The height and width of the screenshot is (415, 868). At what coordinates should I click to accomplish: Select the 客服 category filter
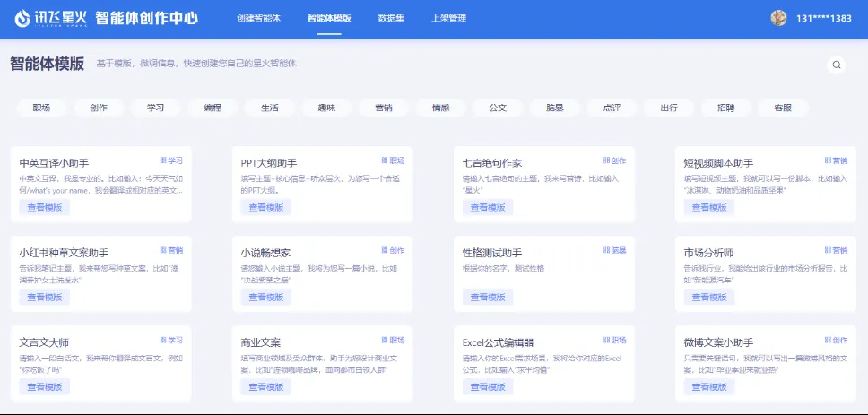(776, 108)
